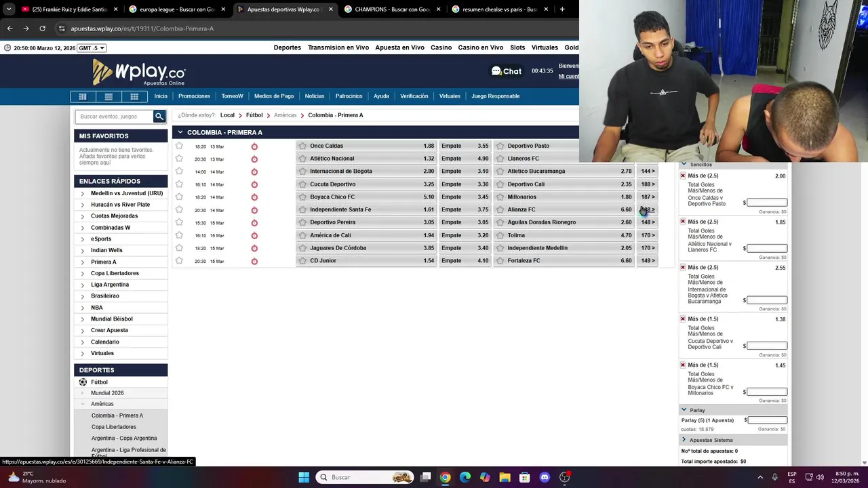Click Buscar eventos, juegos search field
The image size is (868, 488).
click(x=115, y=117)
